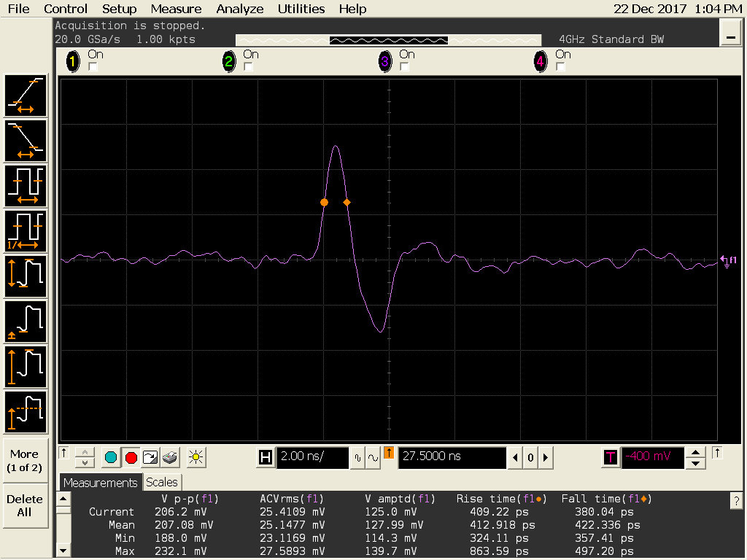The height and width of the screenshot is (560, 747).
Task: Click the measurements help question mark
Action: coord(736,501)
